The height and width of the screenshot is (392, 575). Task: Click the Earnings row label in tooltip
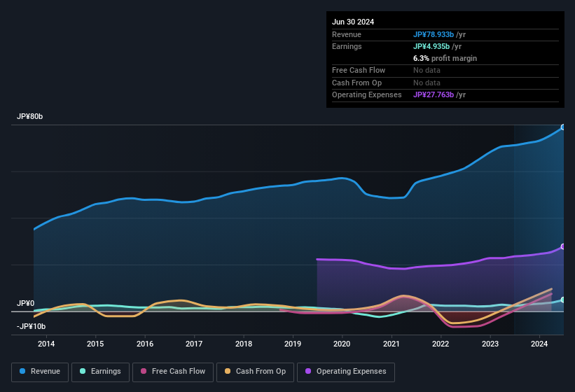[x=347, y=46]
